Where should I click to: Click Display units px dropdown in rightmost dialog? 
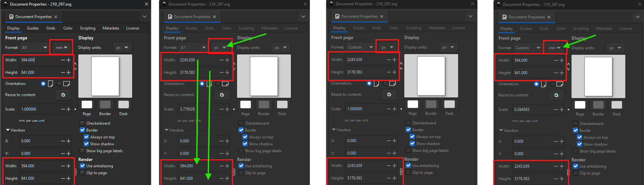point(615,48)
